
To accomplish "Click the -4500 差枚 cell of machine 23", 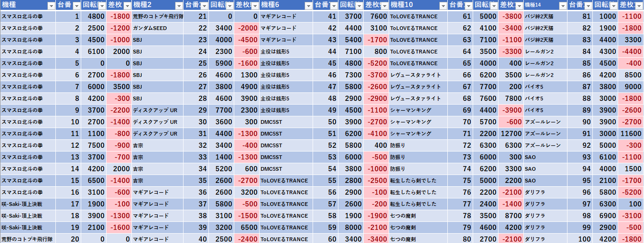I will tap(246, 40).
